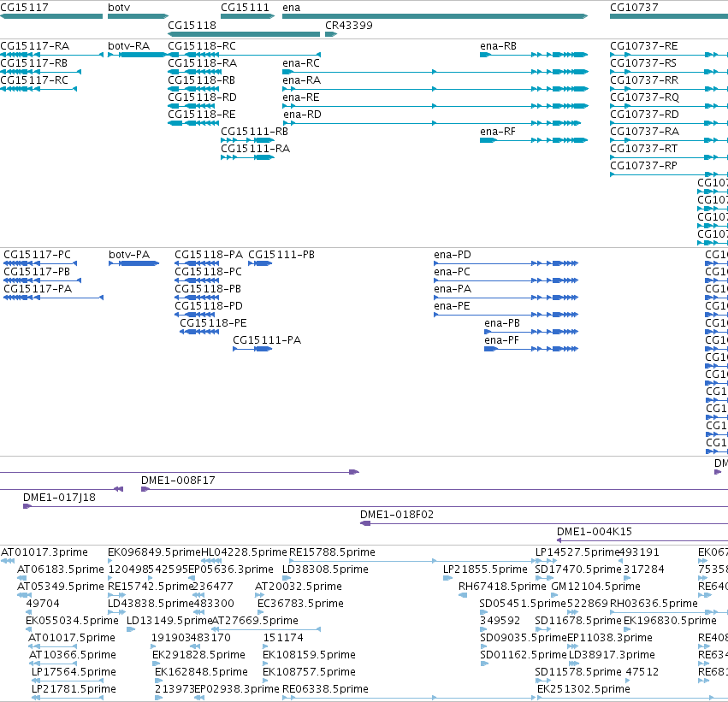Select transcript CG15118-RC
The image size is (728, 702).
(x=244, y=55)
